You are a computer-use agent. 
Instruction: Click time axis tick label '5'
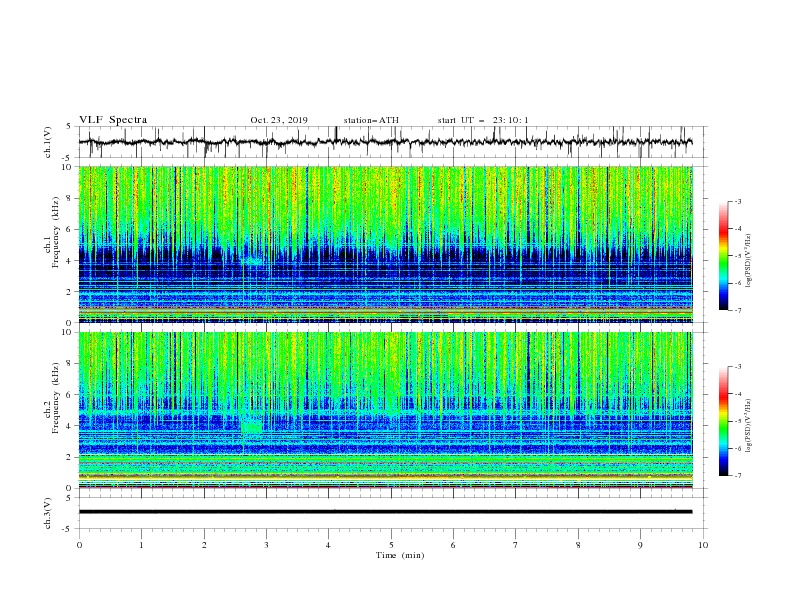[x=391, y=545]
